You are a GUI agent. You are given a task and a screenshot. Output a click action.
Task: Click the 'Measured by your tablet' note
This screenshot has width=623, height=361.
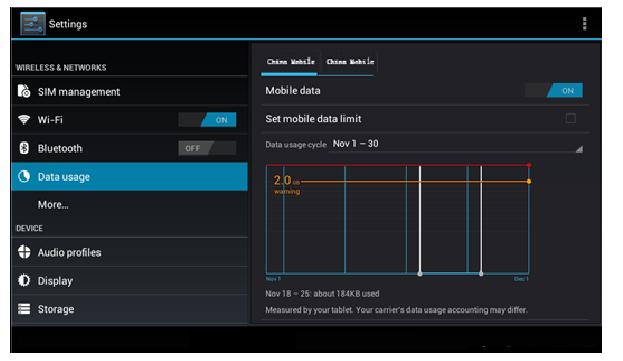click(x=396, y=310)
